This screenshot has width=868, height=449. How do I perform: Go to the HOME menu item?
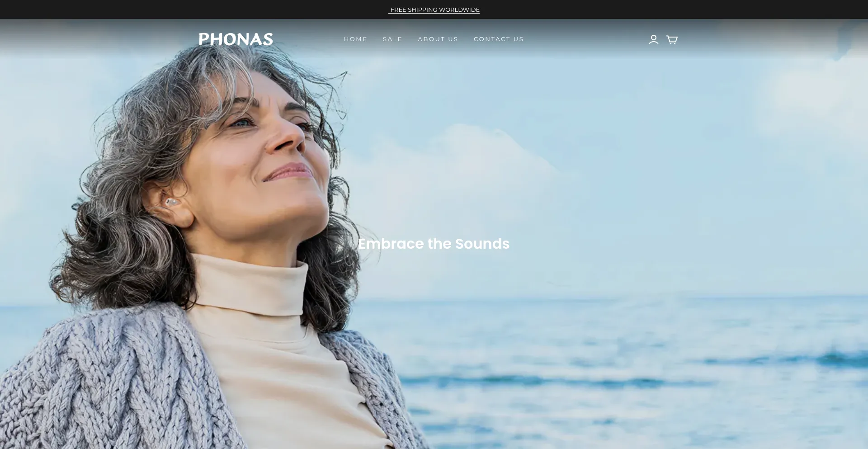tap(355, 39)
